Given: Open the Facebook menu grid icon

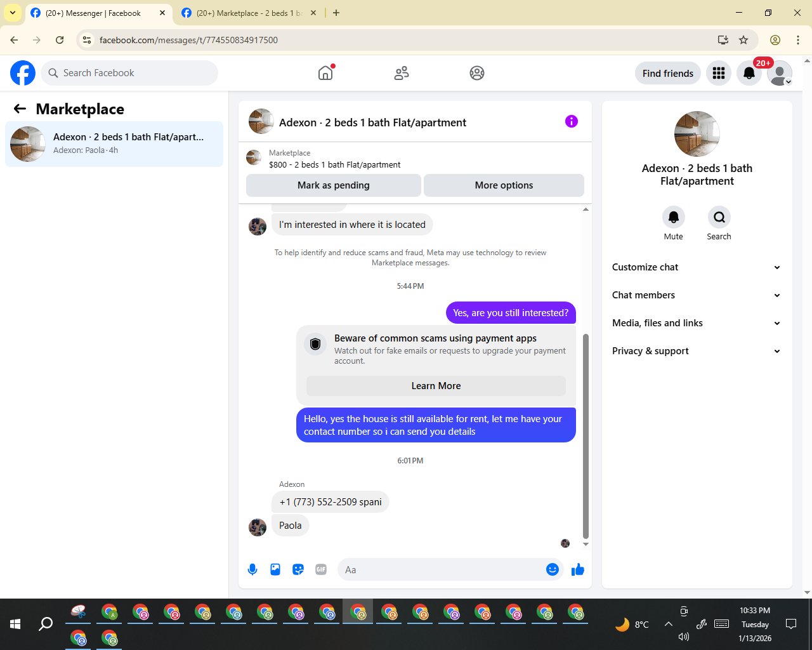Looking at the screenshot, I should point(719,73).
